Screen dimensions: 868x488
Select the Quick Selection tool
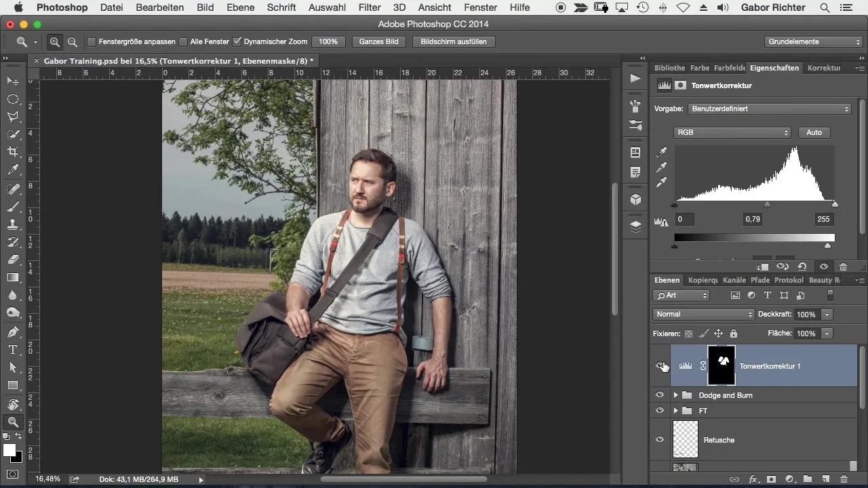point(13,134)
